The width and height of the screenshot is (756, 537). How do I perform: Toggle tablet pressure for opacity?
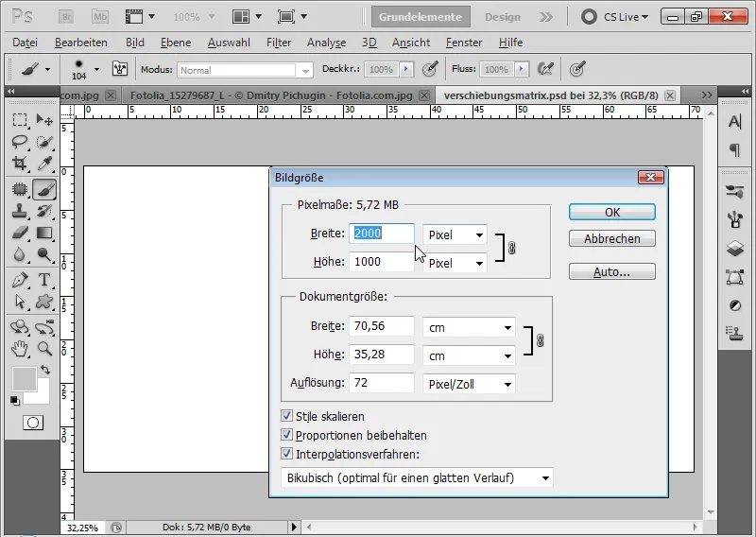pyautogui.click(x=430, y=69)
